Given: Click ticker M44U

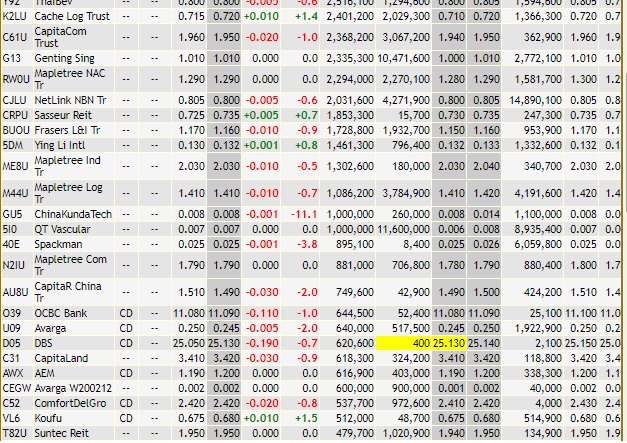Looking at the screenshot, I should click(x=15, y=193).
